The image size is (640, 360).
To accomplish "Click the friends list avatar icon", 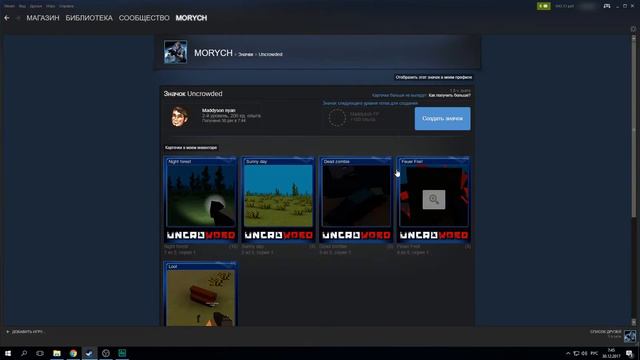I will click(x=630, y=336).
